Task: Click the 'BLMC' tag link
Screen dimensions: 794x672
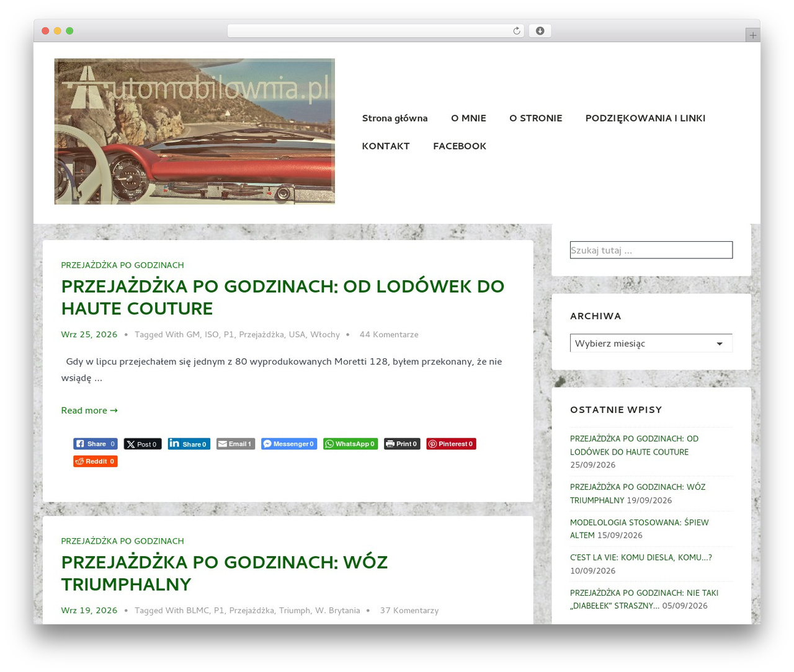Action: (x=198, y=610)
